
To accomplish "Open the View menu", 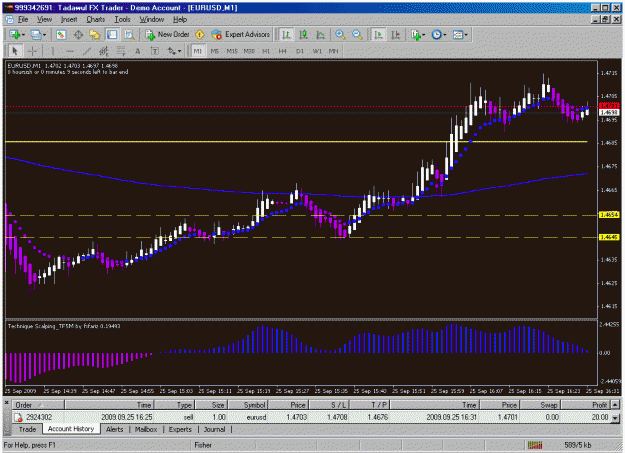I will [x=45, y=19].
